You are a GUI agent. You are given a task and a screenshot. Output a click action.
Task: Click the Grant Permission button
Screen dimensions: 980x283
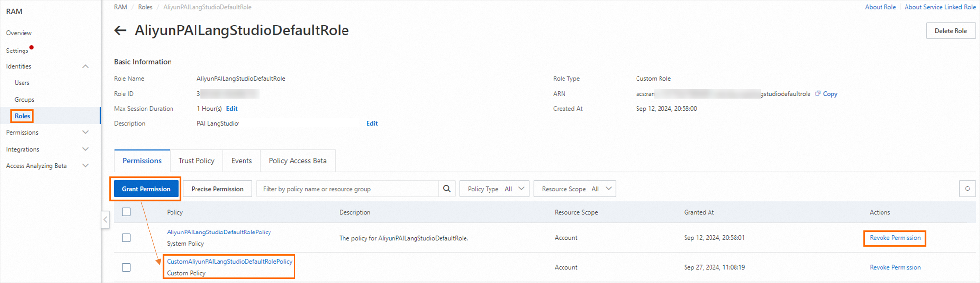[146, 189]
